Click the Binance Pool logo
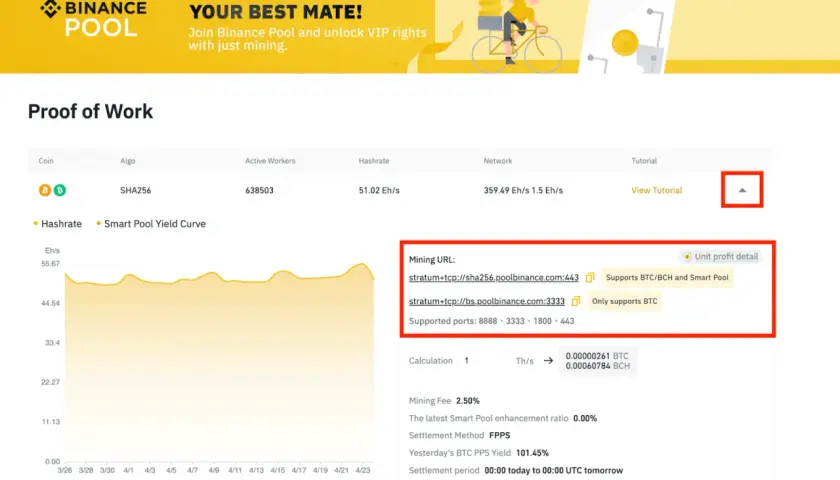840x480 pixels. [93, 18]
